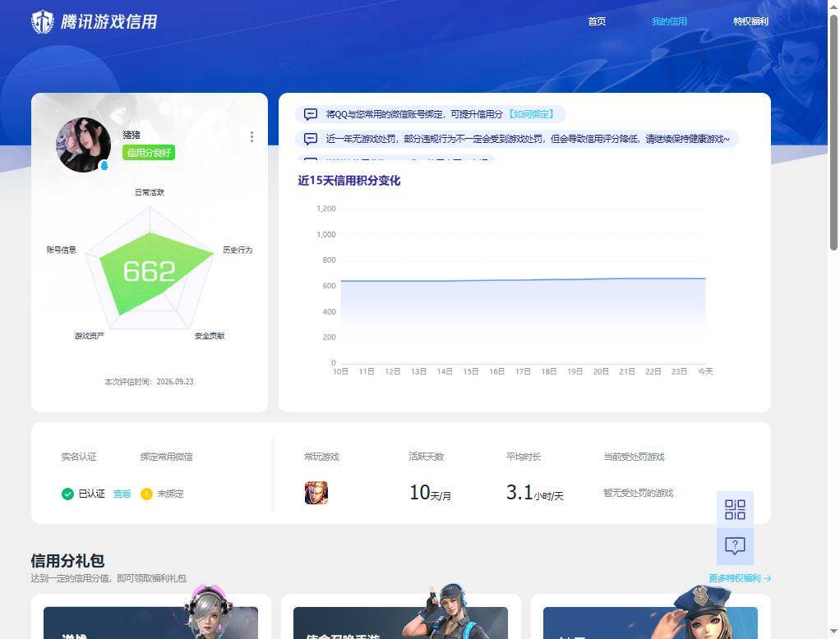Click the yellow warning icon beside 未绑定
Viewport: 840px width, 639px height.
click(x=146, y=494)
